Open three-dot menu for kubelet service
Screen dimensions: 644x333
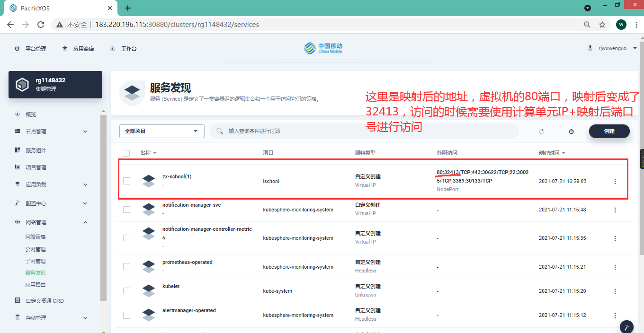615,291
